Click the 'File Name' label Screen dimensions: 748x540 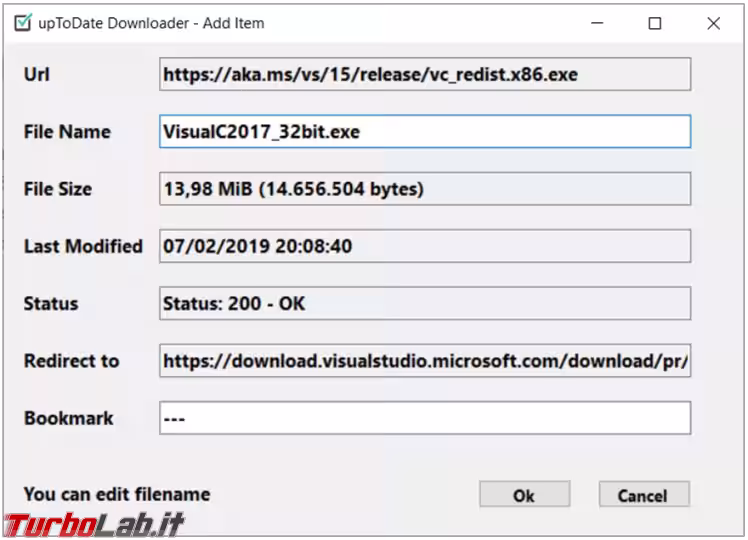67,132
